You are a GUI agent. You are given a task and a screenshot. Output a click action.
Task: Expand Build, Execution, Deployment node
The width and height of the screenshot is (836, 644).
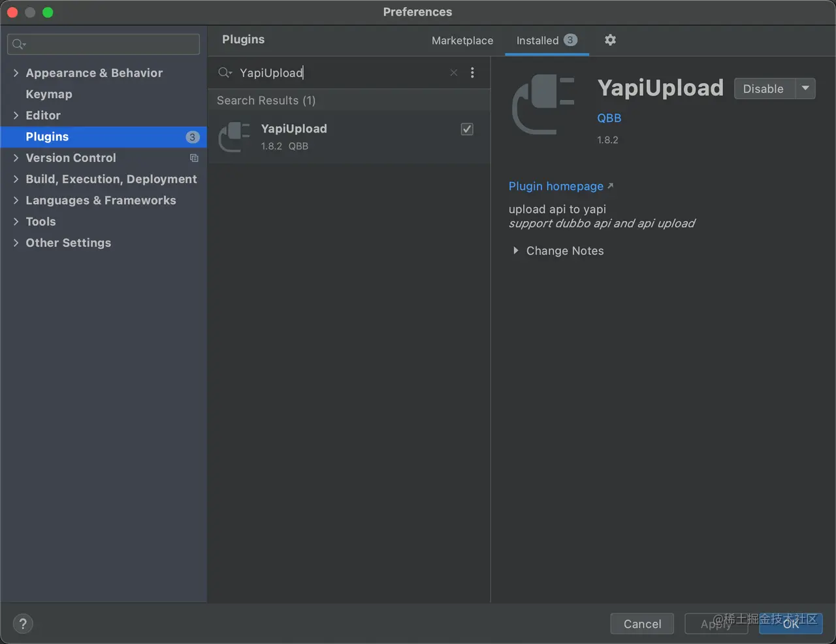click(x=16, y=179)
